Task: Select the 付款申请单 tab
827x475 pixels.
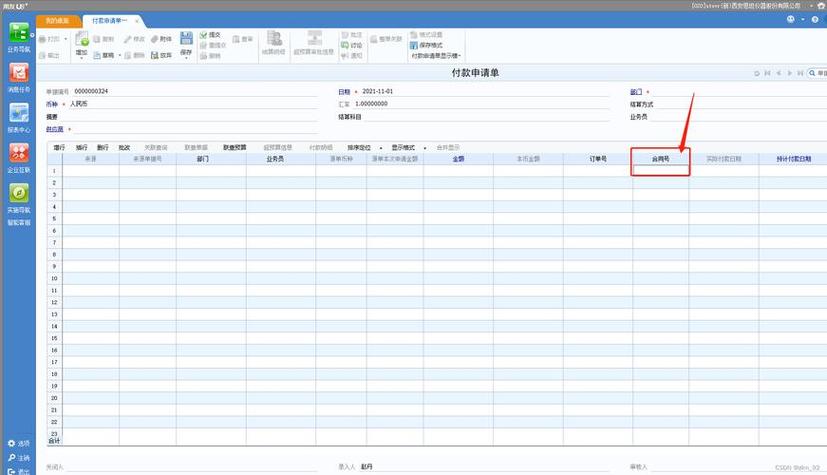Action: pyautogui.click(x=109, y=21)
